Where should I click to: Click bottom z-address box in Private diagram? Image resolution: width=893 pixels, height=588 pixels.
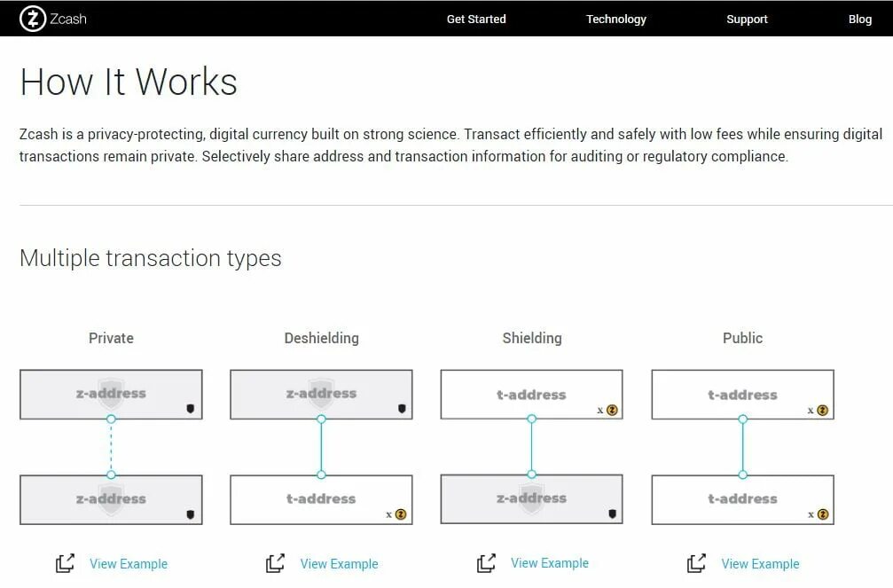pos(111,499)
